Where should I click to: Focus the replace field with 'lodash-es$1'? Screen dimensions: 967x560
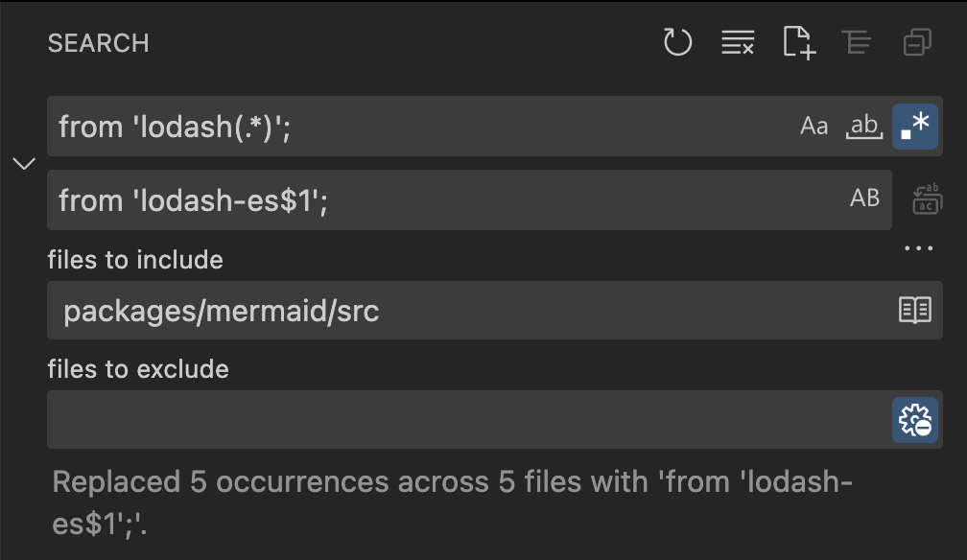point(432,199)
